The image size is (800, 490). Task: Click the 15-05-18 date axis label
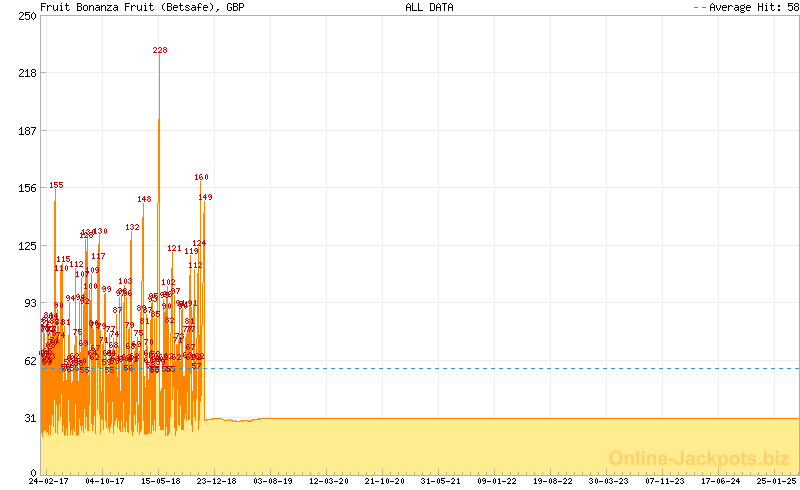[161, 481]
